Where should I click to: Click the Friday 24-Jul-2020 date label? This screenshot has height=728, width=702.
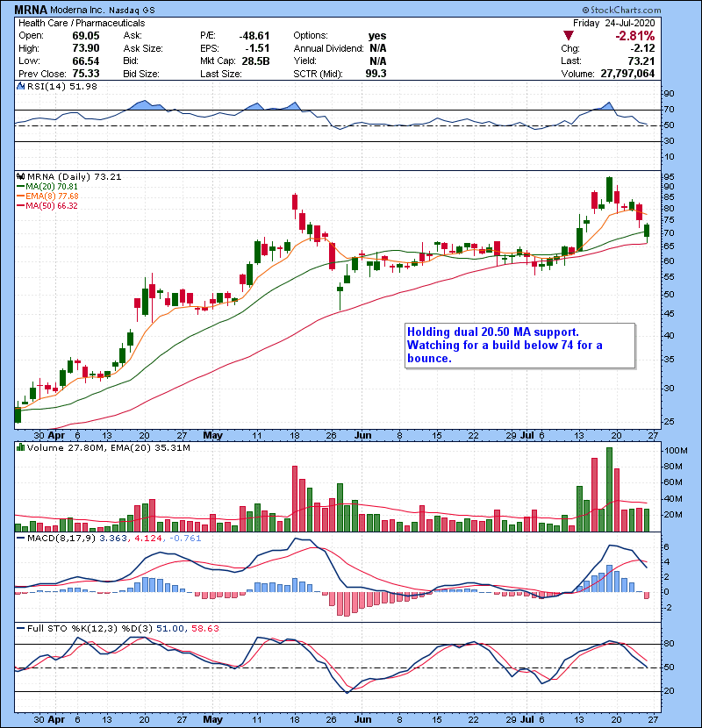613,23
